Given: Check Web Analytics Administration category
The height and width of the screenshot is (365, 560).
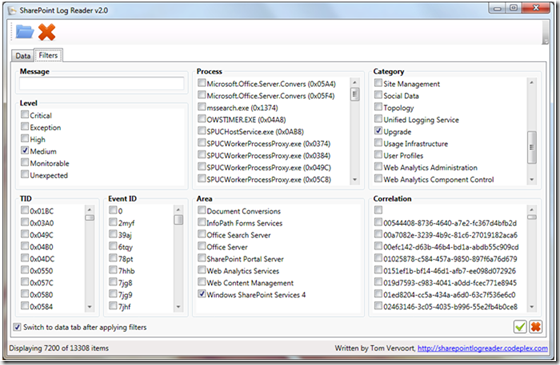Looking at the screenshot, I should pos(378,166).
